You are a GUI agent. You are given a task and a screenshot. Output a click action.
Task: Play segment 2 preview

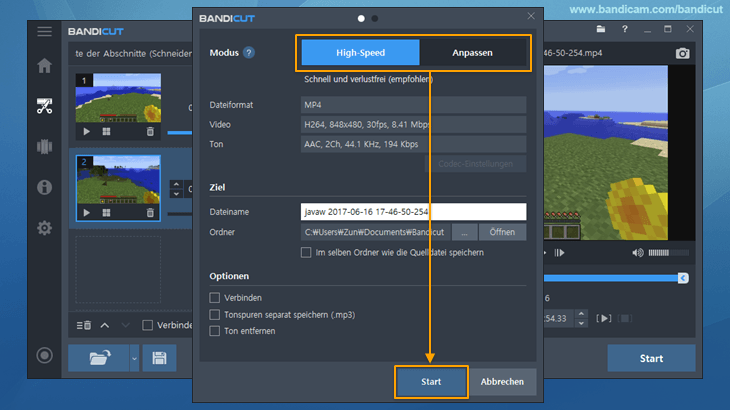(87, 213)
